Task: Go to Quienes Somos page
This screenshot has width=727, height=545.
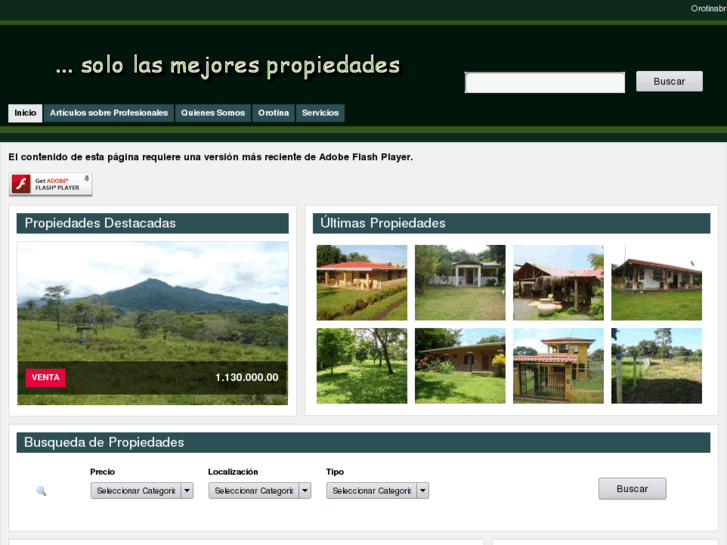Action: click(213, 113)
